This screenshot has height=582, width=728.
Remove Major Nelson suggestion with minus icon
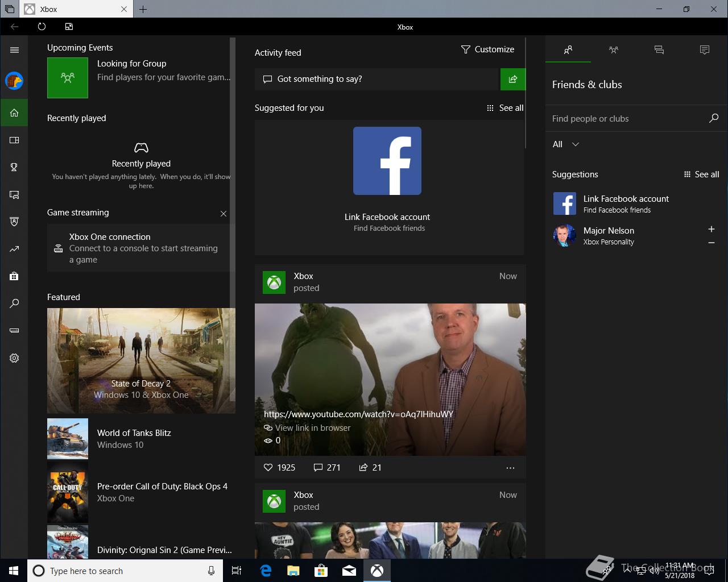pos(711,243)
